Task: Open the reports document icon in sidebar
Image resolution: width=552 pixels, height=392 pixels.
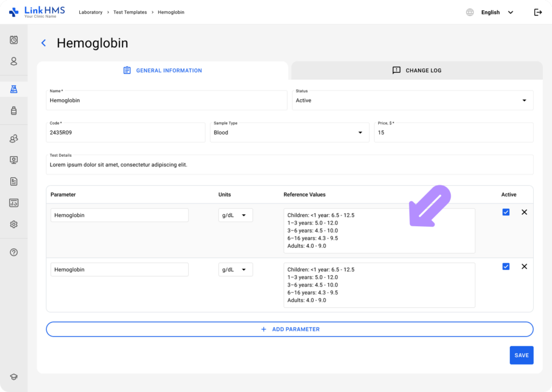Action: pos(13,181)
